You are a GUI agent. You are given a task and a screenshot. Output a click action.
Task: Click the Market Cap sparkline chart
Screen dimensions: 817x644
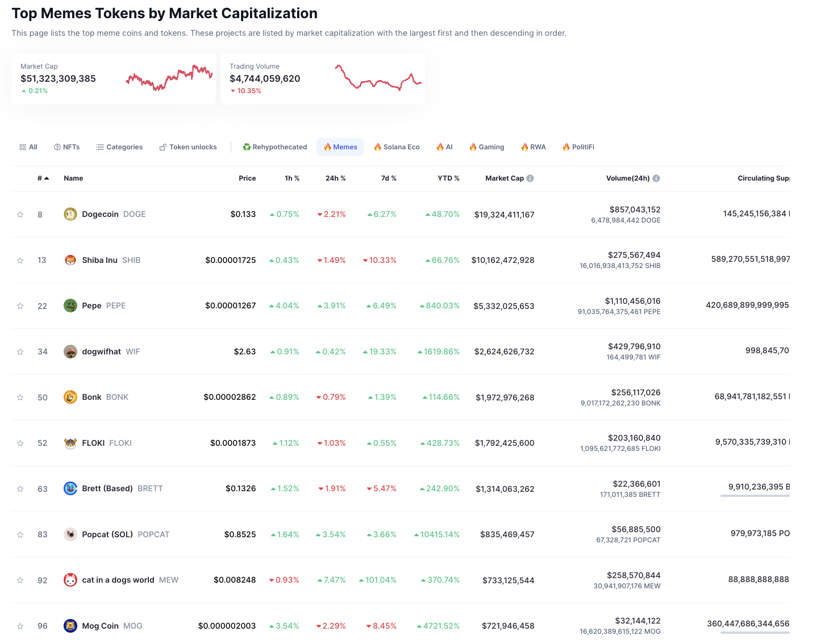[x=169, y=78]
